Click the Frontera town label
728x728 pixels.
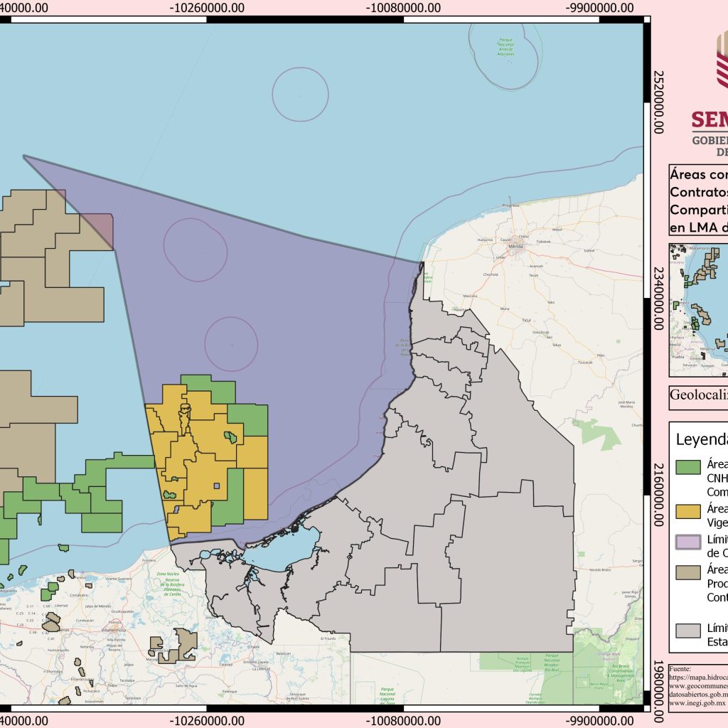click(149, 560)
